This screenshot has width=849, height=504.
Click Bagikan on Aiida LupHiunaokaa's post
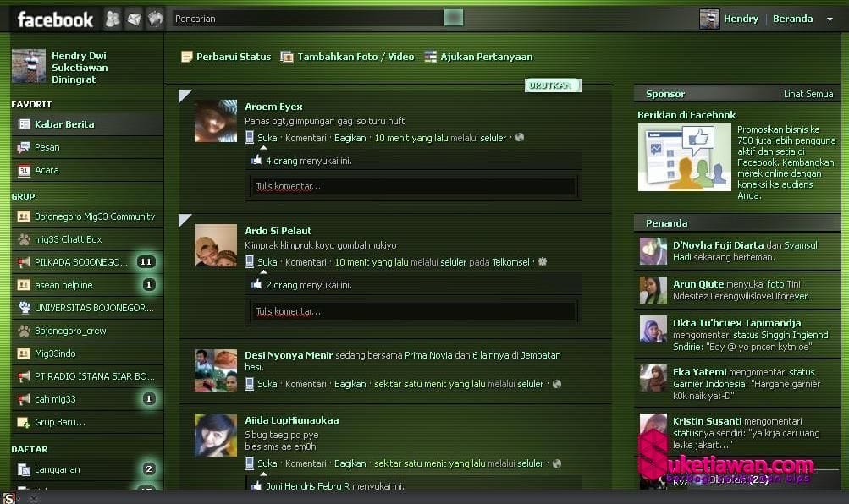click(350, 463)
